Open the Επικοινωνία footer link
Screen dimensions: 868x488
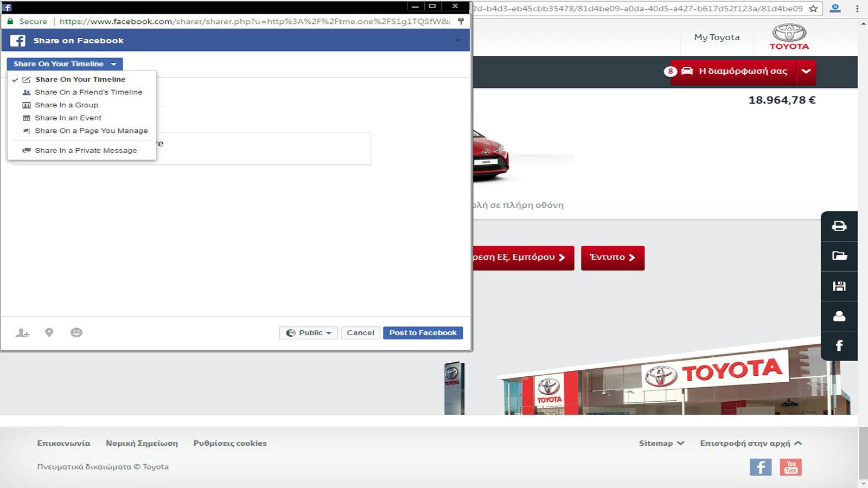pyautogui.click(x=63, y=443)
